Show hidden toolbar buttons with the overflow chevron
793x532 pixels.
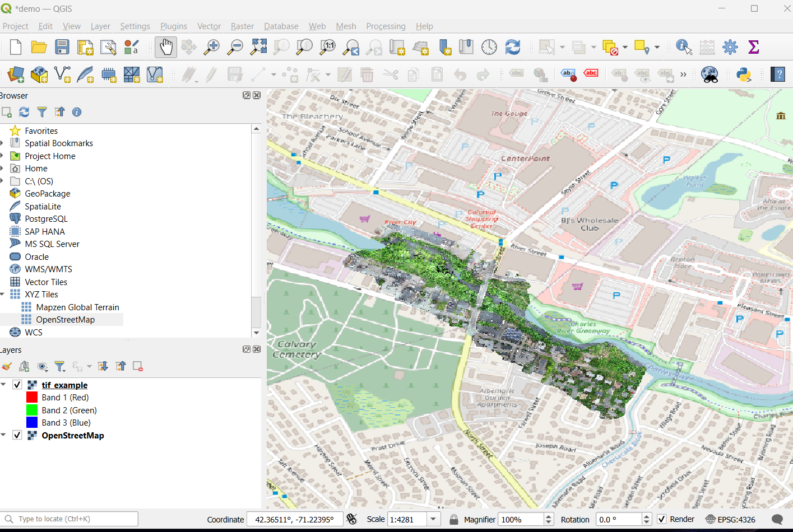click(x=683, y=74)
